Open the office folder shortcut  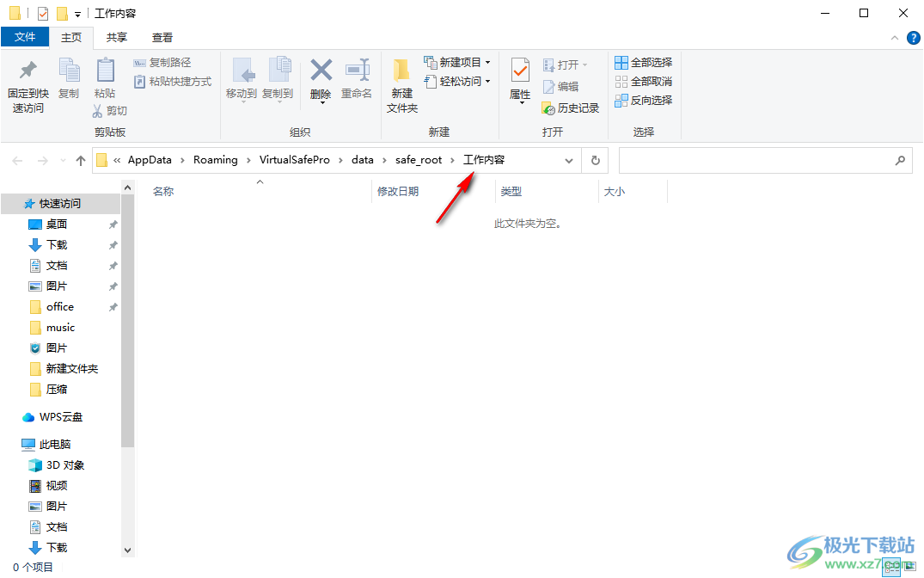coord(60,307)
